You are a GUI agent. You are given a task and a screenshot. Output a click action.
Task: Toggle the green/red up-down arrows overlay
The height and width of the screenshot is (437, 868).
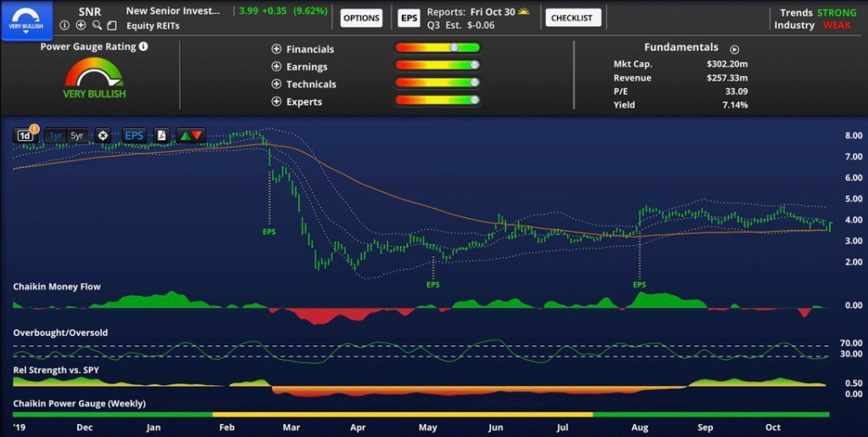(x=191, y=136)
